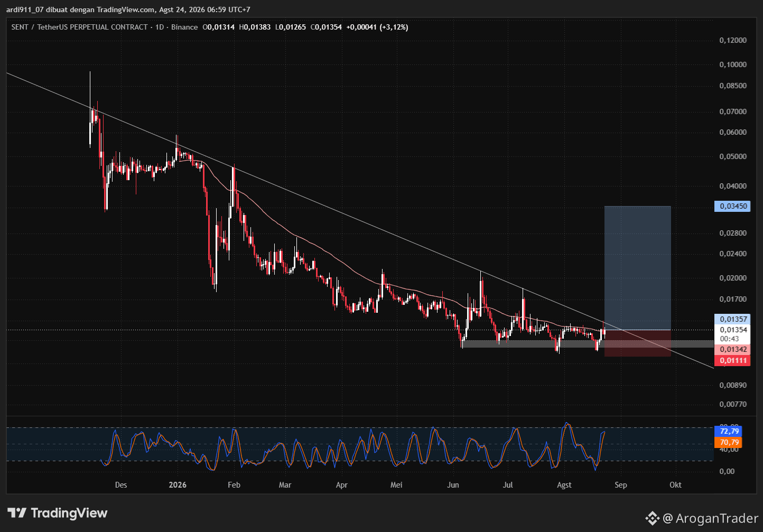Click the 0,00890 price axis label
The width and height of the screenshot is (763, 532).
tap(733, 385)
